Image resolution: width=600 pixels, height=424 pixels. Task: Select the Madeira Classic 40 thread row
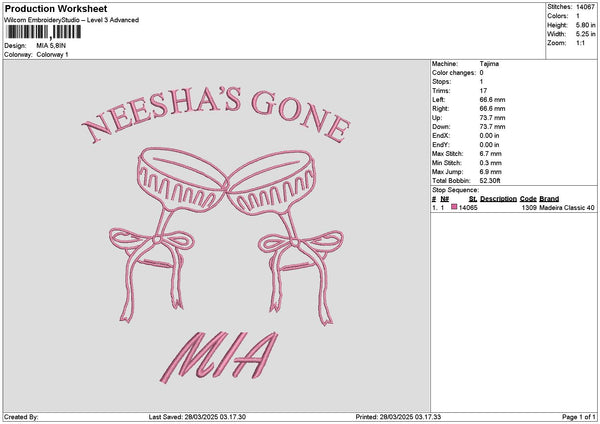(x=513, y=207)
